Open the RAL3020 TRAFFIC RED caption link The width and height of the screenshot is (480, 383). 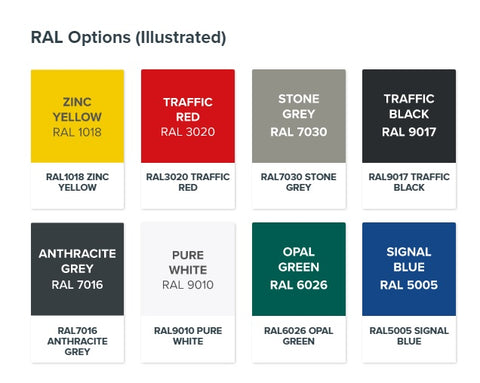(188, 182)
